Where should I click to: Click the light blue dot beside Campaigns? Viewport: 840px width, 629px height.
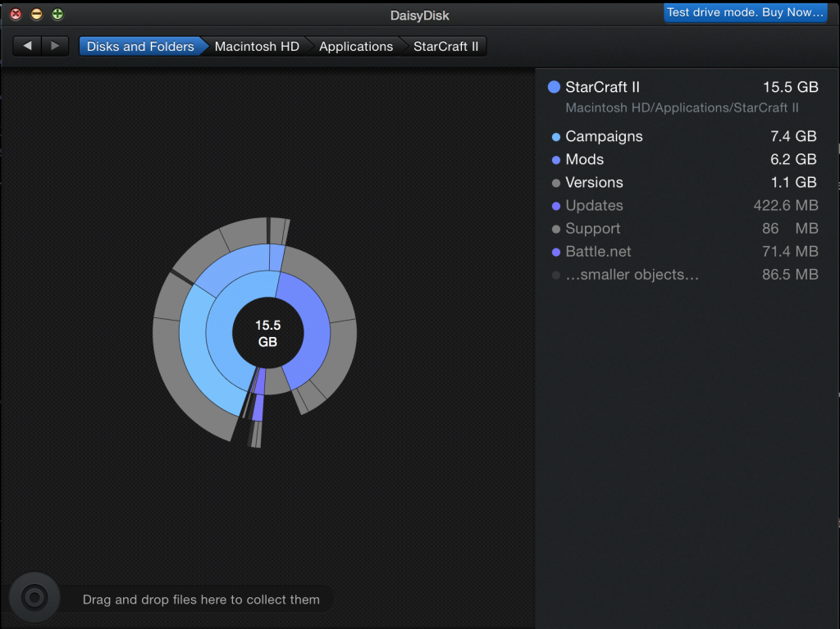pyautogui.click(x=556, y=137)
